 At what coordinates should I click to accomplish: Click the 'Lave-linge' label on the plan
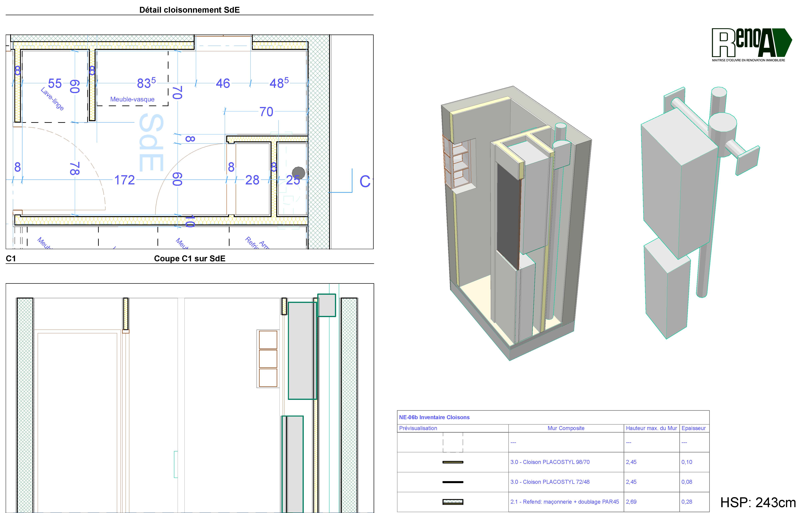[x=52, y=99]
